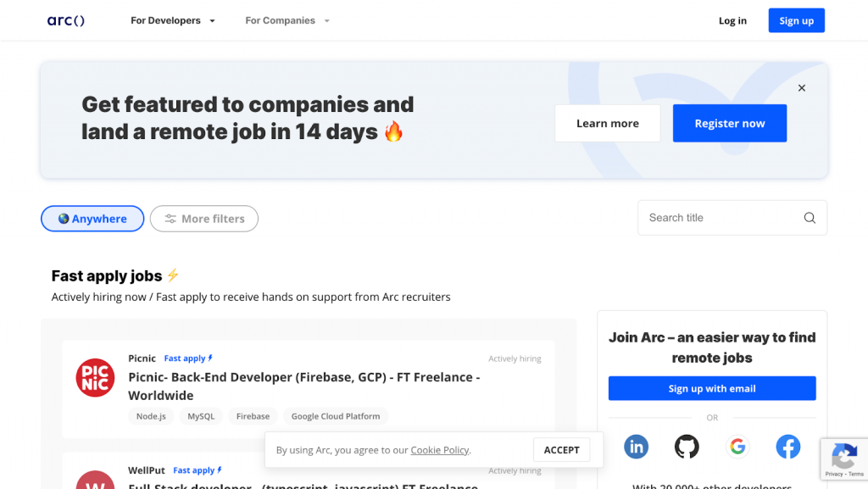Click the Register now button
This screenshot has height=489, width=868.
[x=729, y=123]
